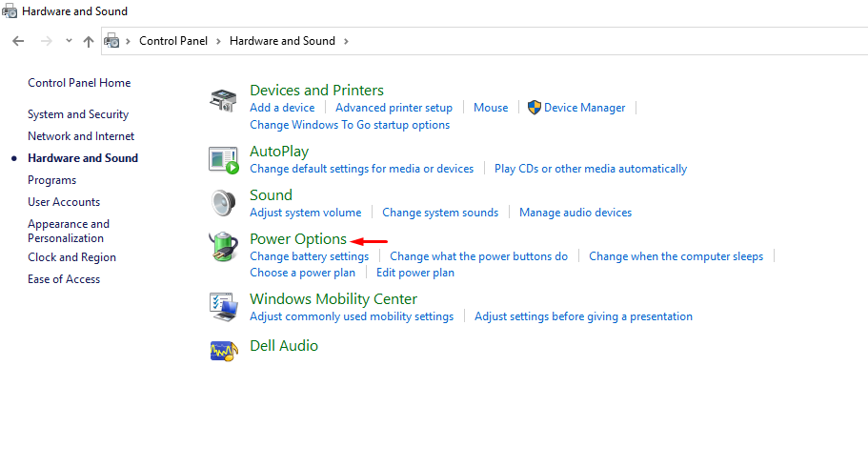The width and height of the screenshot is (868, 468).
Task: Click the AutoPlay category icon
Action: pos(224,160)
